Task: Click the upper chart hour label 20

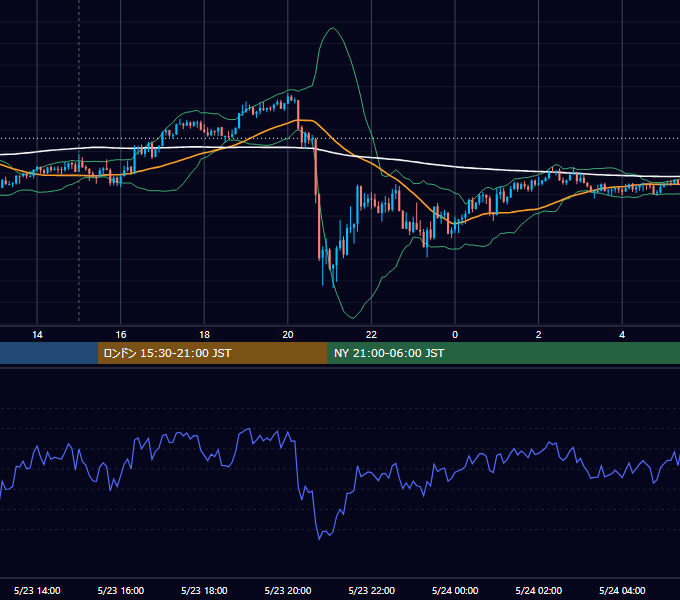Action: click(x=288, y=335)
